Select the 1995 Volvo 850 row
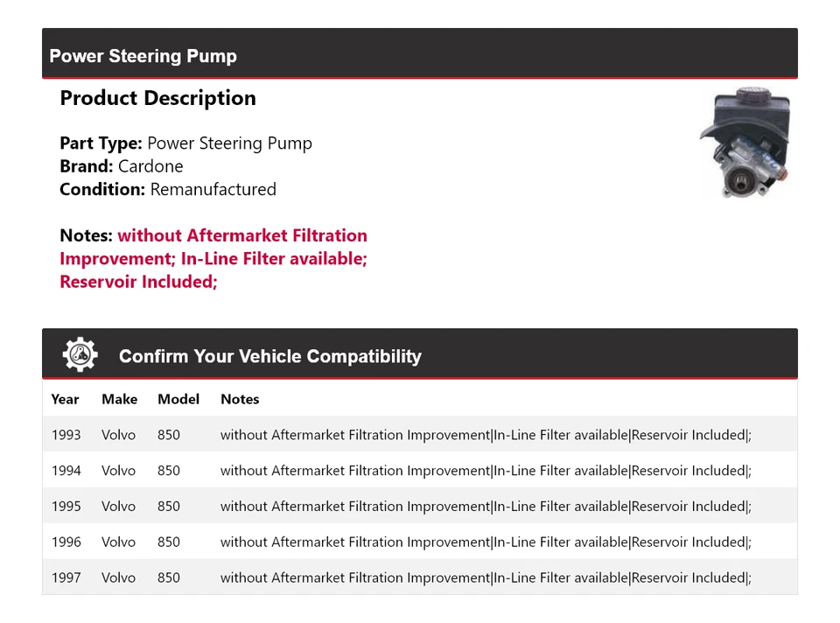This screenshot has width=840, height=623. pyautogui.click(x=420, y=507)
